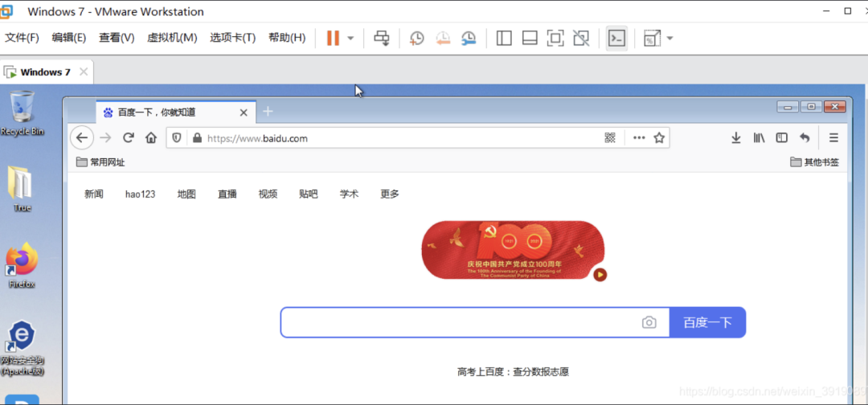The height and width of the screenshot is (405, 868).
Task: Open the stretch display dropdown arrow
Action: [x=669, y=39]
